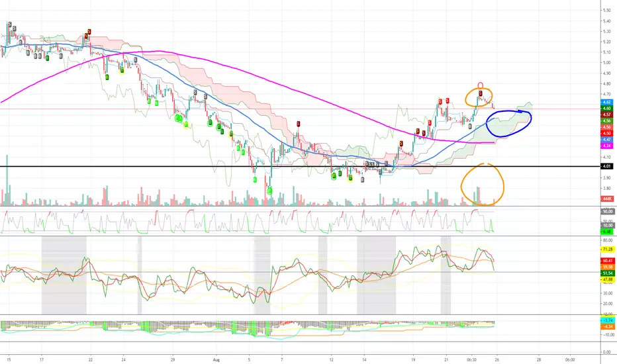This screenshot has width=617, height=364.
Task: Click the 4.10 price axis tick
Action: (607, 157)
